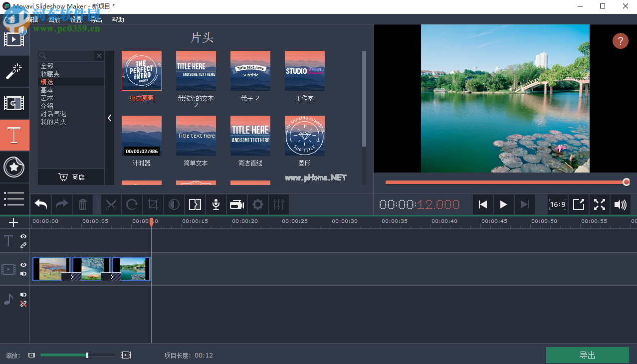The image size is (637, 364).
Task: Hide the video track with its eye toggle
Action: pyautogui.click(x=23, y=265)
